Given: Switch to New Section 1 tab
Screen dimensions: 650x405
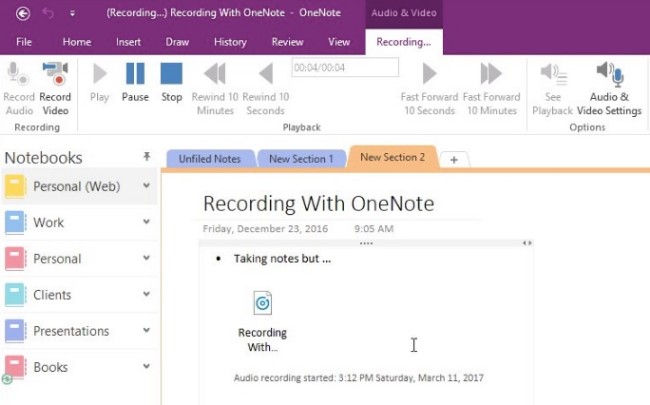Looking at the screenshot, I should [301, 159].
